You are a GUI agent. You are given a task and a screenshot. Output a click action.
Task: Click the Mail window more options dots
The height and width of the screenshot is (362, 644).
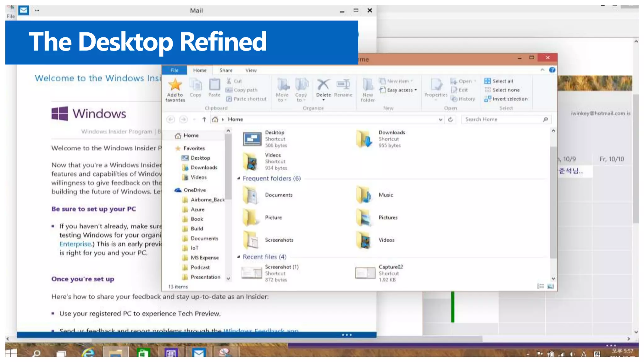[x=37, y=10]
